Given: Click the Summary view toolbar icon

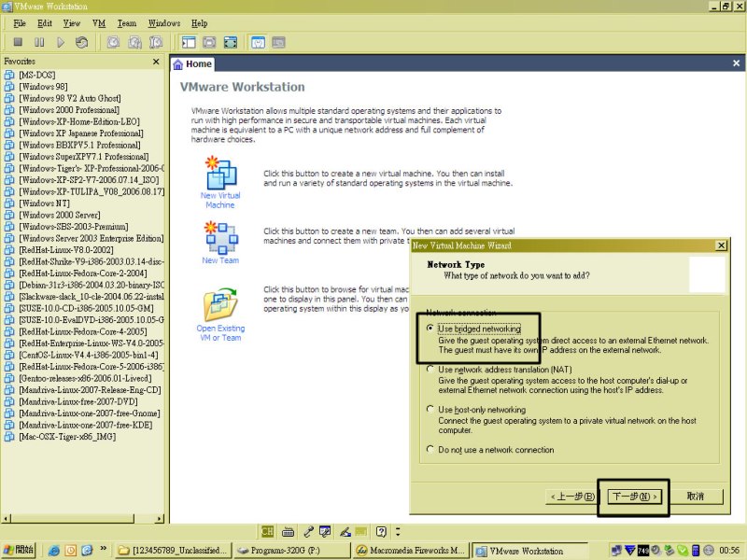Looking at the screenshot, I should 258,42.
